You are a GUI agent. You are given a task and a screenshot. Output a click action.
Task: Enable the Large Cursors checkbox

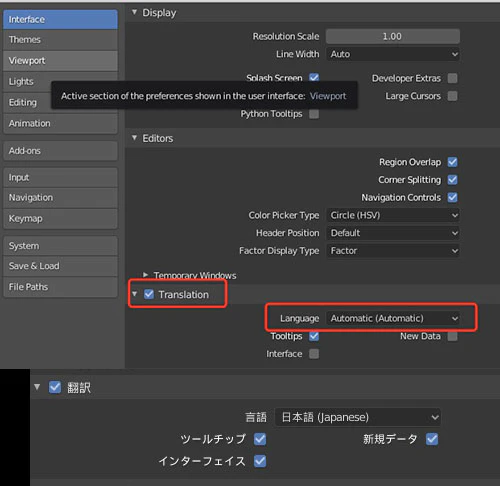(x=452, y=96)
